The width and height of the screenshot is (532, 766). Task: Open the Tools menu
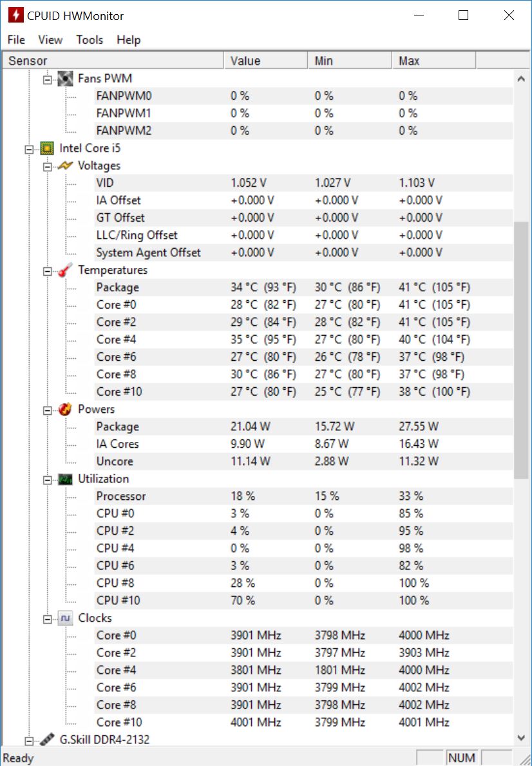(90, 40)
